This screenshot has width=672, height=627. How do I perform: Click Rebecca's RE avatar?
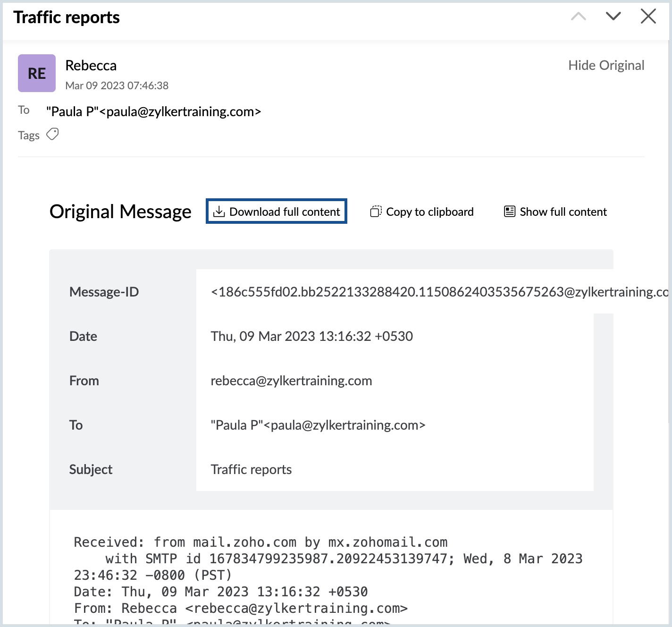(x=37, y=73)
